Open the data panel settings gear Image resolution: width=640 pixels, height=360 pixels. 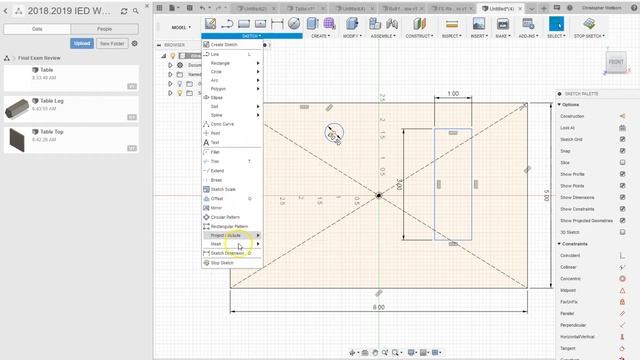click(x=135, y=43)
